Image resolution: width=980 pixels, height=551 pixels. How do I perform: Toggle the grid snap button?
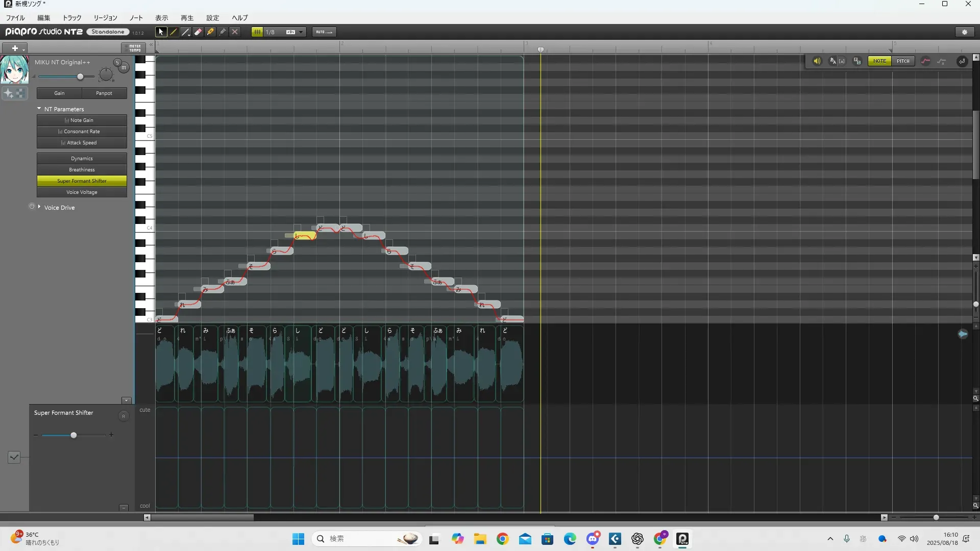pyautogui.click(x=257, y=32)
